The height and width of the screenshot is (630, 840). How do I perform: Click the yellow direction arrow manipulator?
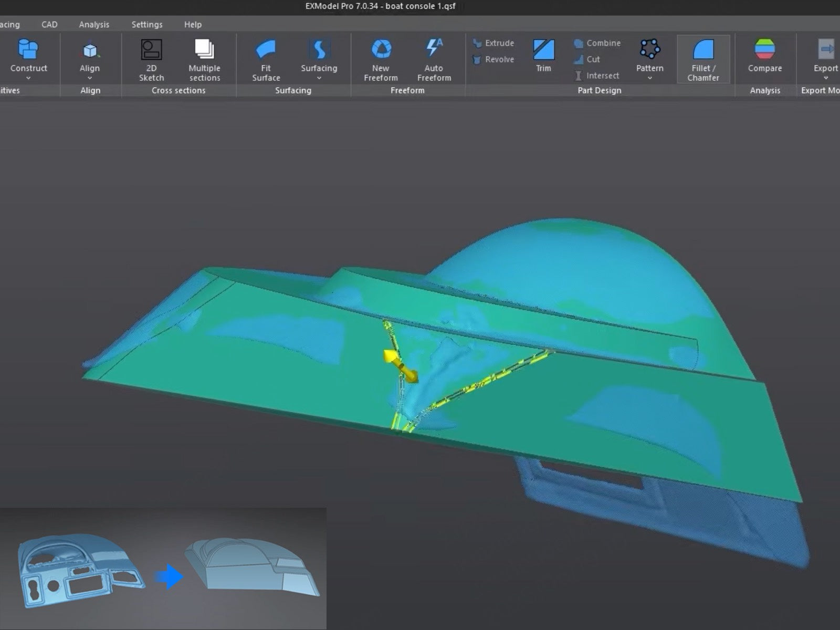pos(401,365)
